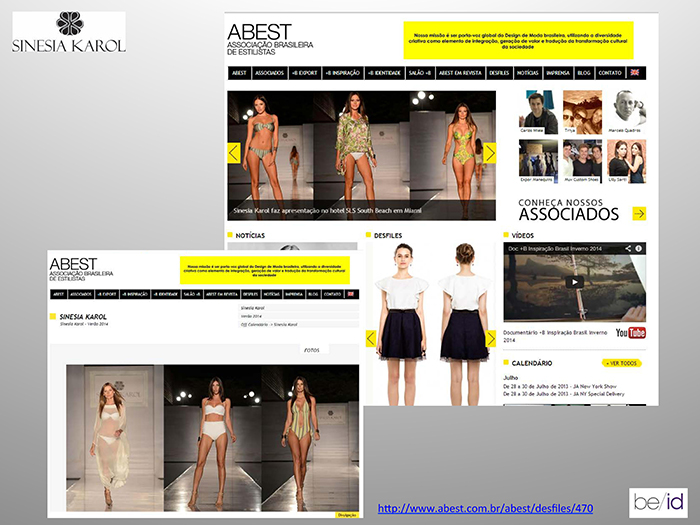Open ABEST EM REVISTA on the large page
The width and height of the screenshot is (700, 525).
pos(460,73)
